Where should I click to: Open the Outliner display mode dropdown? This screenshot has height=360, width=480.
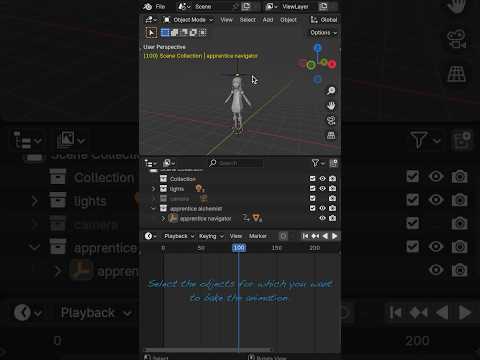click(169, 163)
